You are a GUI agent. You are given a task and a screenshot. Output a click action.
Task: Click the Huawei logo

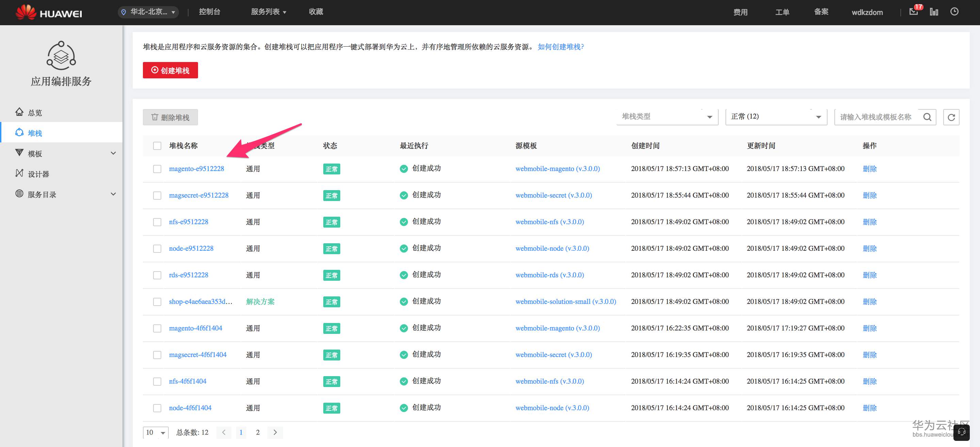pos(48,12)
